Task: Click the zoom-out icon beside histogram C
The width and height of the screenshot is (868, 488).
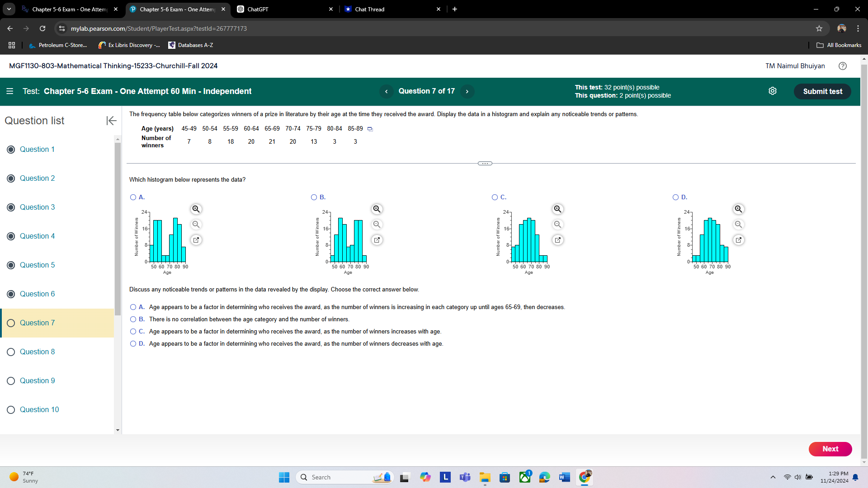Action: point(557,224)
